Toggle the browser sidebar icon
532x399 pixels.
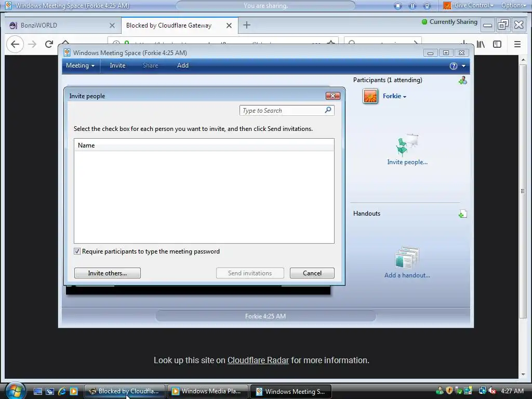(x=497, y=44)
